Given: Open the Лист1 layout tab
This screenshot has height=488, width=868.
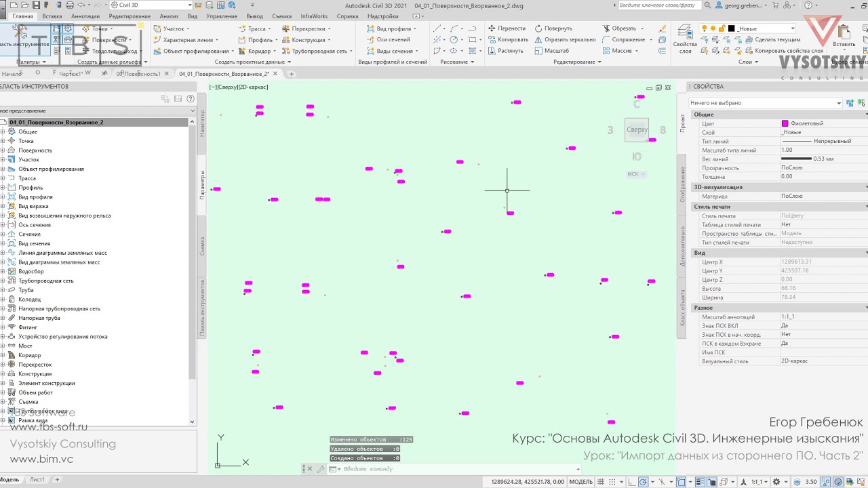Looking at the screenshot, I should [x=37, y=480].
